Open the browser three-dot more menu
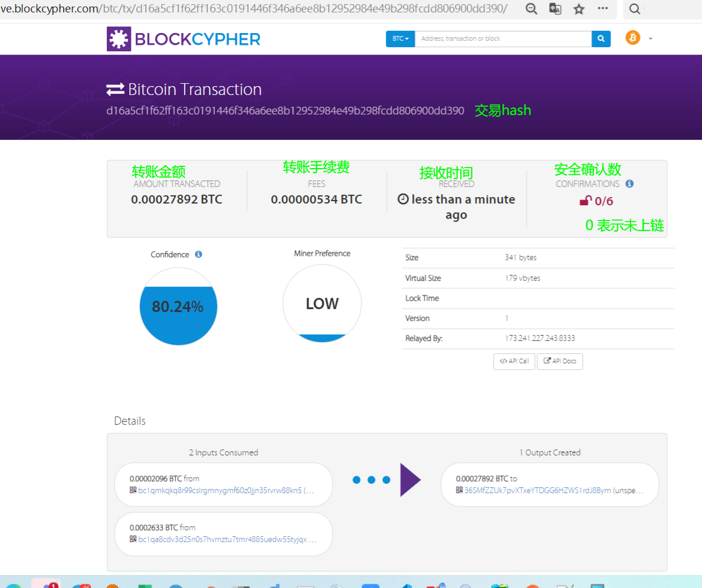 click(602, 9)
